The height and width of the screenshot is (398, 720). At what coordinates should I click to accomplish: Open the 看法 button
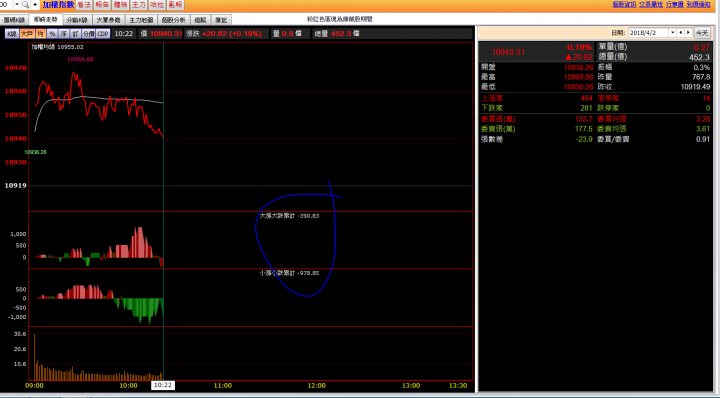(x=84, y=5)
